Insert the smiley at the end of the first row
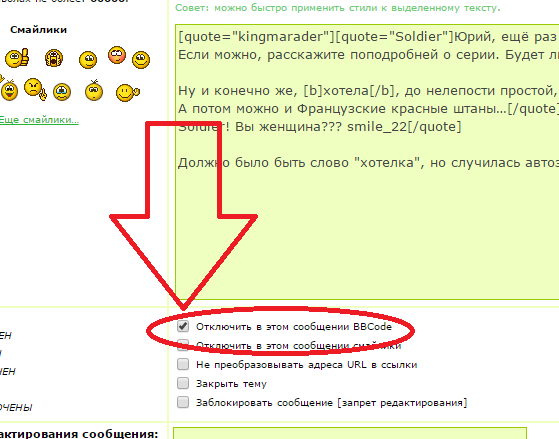This screenshot has width=559, height=439. tap(141, 60)
